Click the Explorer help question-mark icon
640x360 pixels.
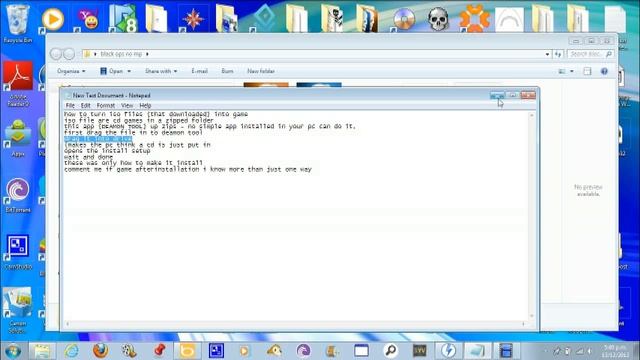pyautogui.click(x=604, y=71)
